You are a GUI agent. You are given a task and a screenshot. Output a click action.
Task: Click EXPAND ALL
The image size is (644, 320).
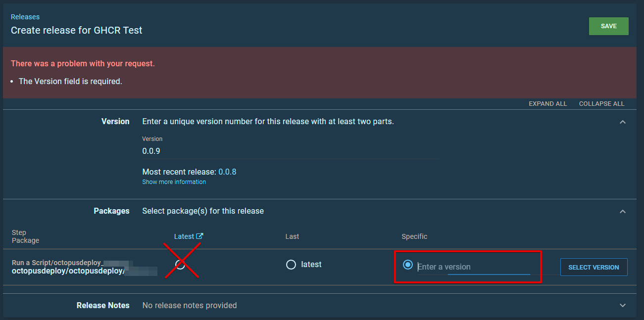point(547,103)
